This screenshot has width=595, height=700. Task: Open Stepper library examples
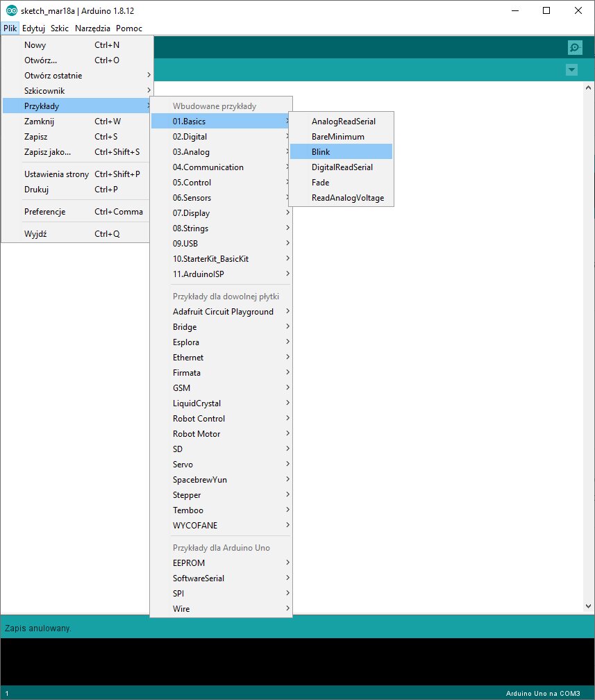[x=221, y=495]
